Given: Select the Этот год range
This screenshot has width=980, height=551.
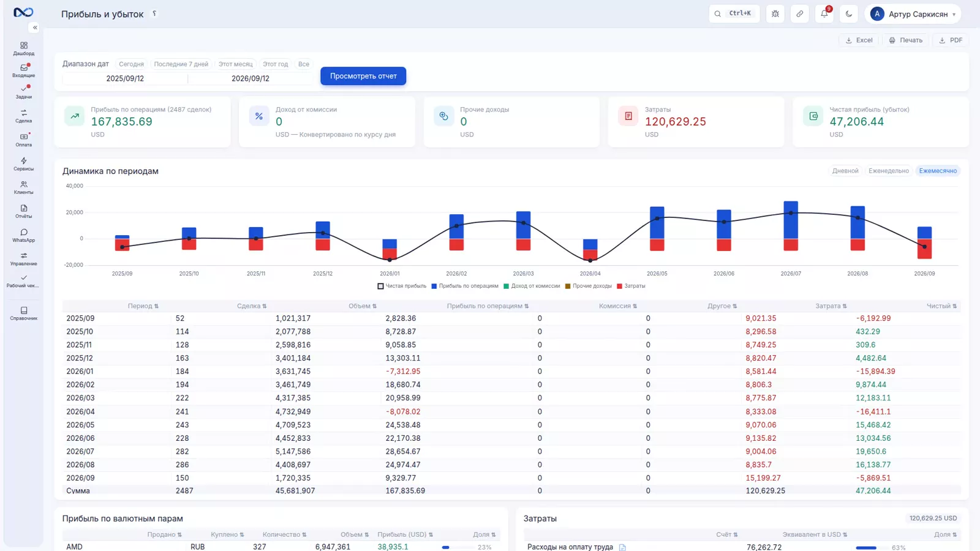Looking at the screenshot, I should click(x=275, y=64).
